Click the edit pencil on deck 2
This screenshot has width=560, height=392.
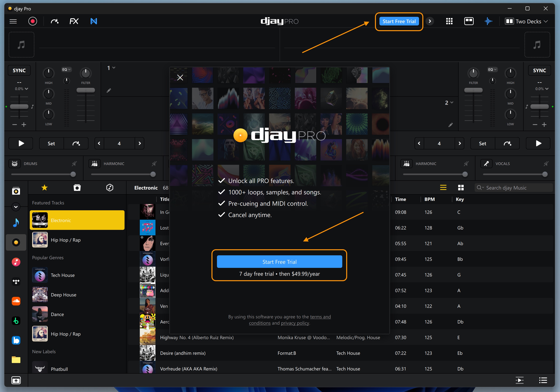tap(451, 125)
